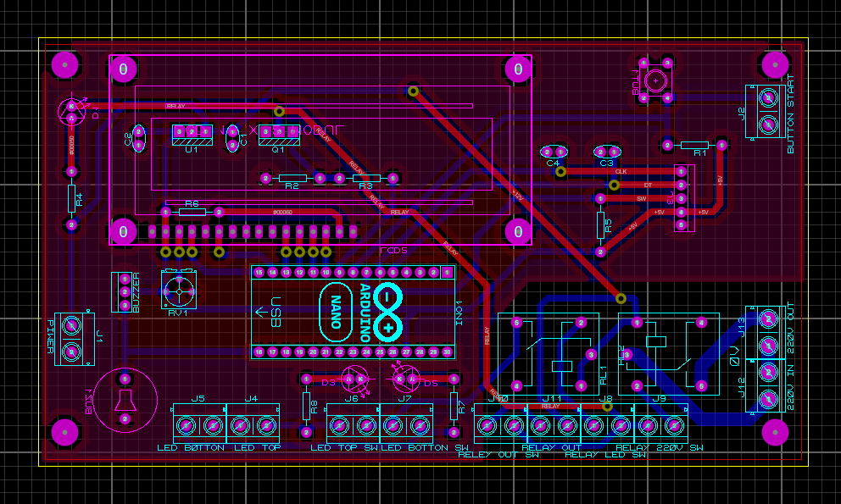Viewport: 841px width, 504px height.
Task: Click the "LED BOTTON SW" silkscreen label
Action: point(425,448)
